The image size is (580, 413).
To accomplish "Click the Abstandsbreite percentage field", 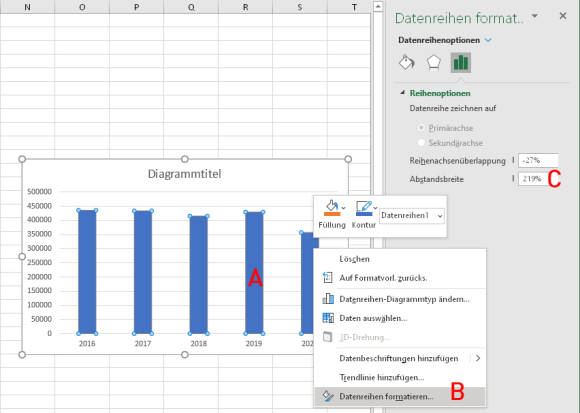I will (533, 179).
